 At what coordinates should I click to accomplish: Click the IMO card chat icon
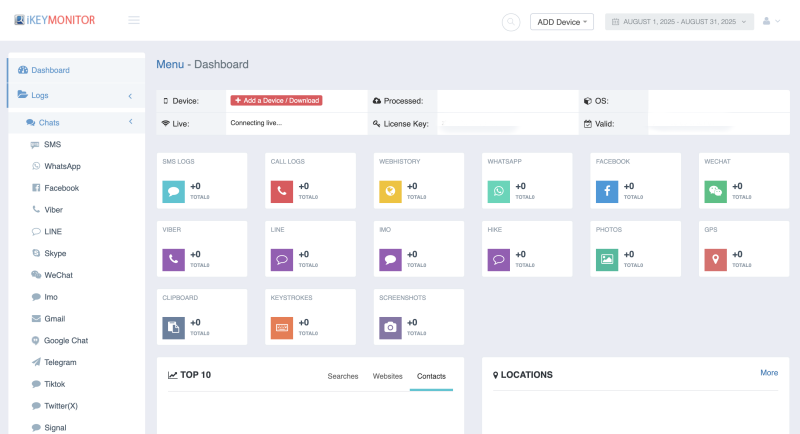[390, 260]
